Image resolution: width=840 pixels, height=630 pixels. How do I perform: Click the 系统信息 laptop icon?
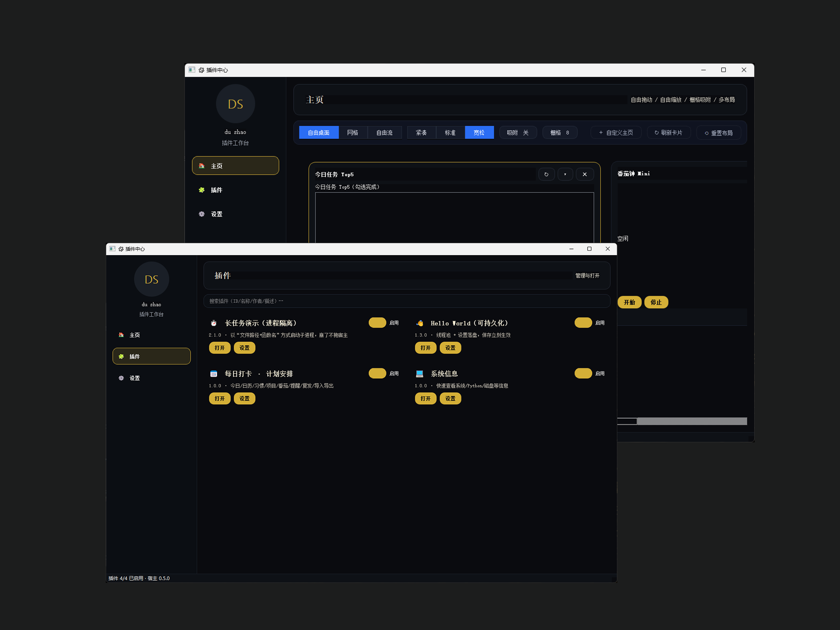coord(420,374)
